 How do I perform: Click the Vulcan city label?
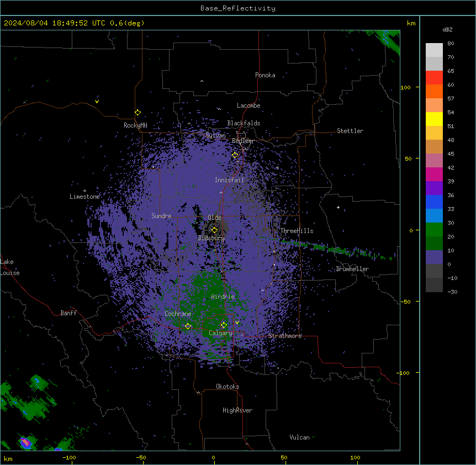[299, 437]
